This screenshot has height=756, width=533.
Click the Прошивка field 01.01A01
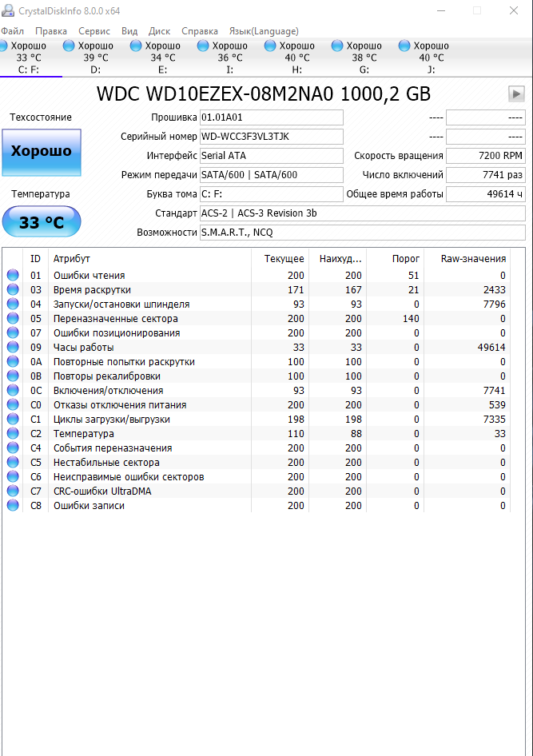272,117
